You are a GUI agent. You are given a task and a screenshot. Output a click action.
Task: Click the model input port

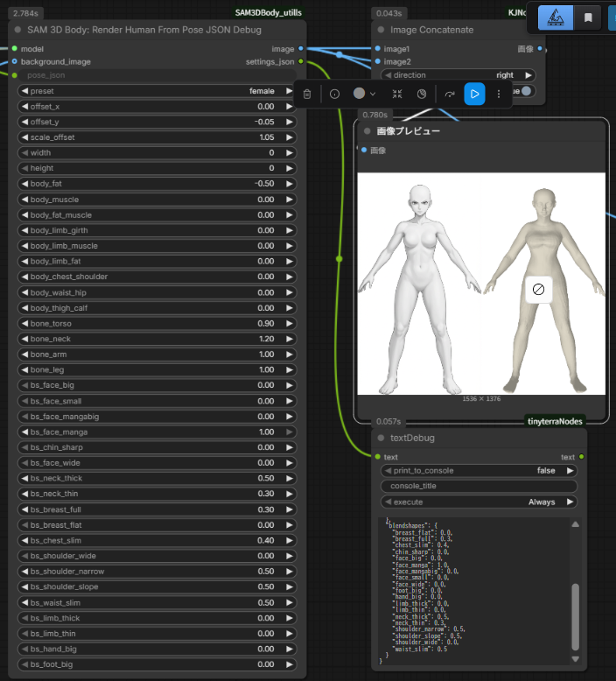(15, 49)
